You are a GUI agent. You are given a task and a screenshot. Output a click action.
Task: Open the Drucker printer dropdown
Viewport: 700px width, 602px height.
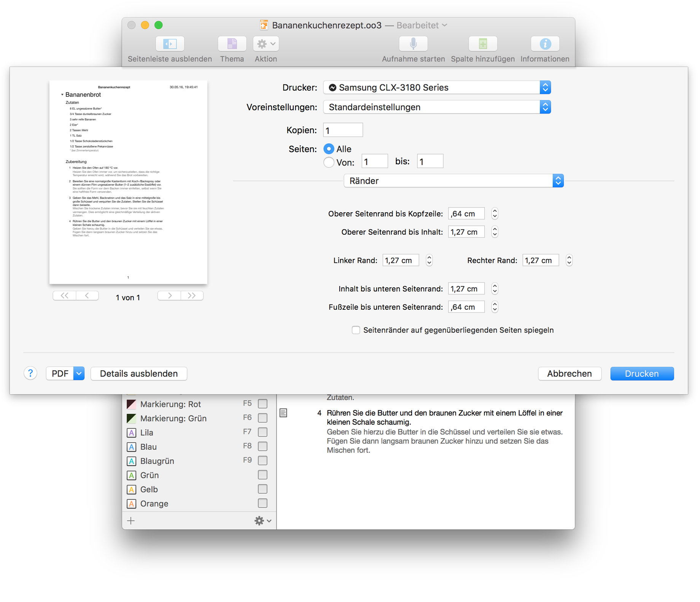click(x=437, y=88)
